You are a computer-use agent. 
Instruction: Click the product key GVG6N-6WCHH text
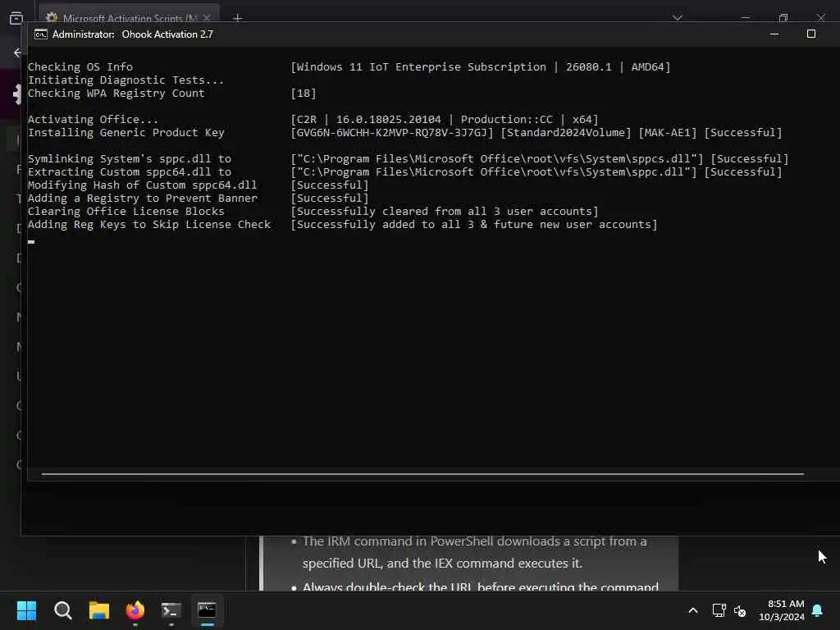coord(391,133)
